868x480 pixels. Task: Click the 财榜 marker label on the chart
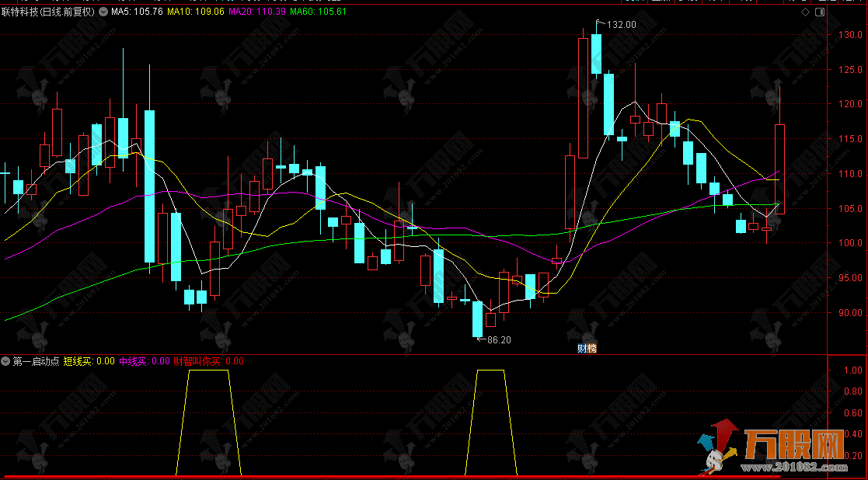[x=587, y=348]
